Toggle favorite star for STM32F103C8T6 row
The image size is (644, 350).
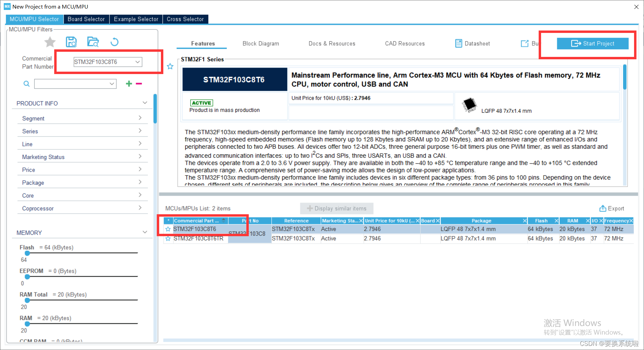(x=168, y=229)
